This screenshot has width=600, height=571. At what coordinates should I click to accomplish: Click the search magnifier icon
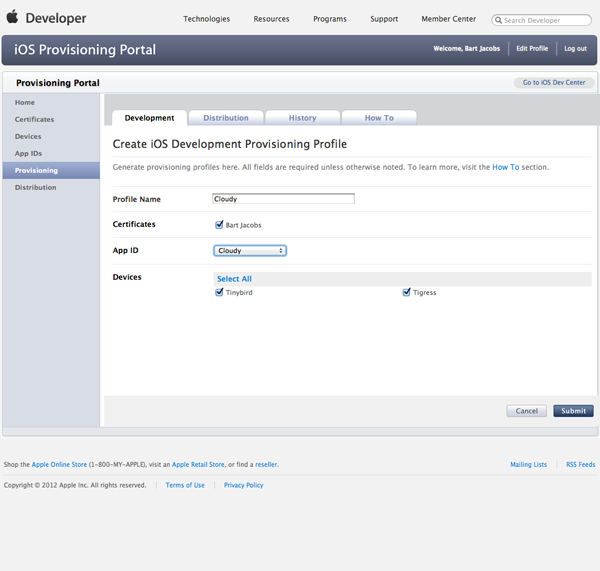click(x=498, y=20)
